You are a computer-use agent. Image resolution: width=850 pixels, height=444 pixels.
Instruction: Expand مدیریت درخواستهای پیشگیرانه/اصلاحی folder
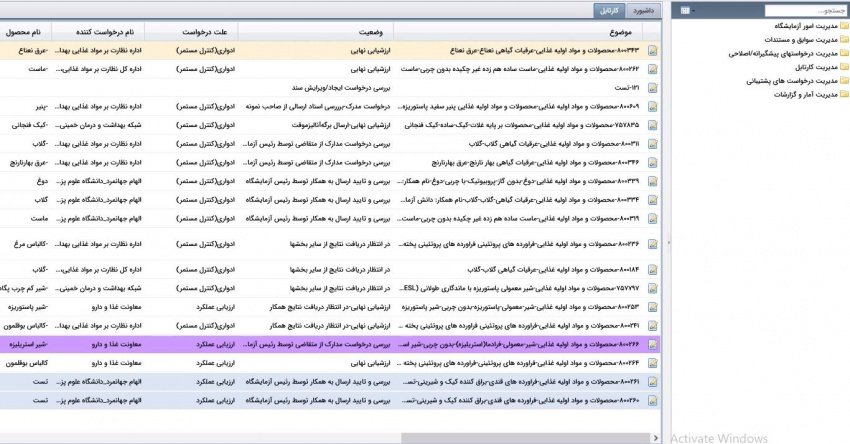click(x=844, y=53)
